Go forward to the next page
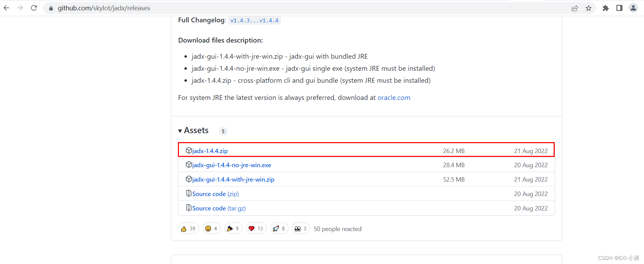644x264 pixels. tap(20, 8)
